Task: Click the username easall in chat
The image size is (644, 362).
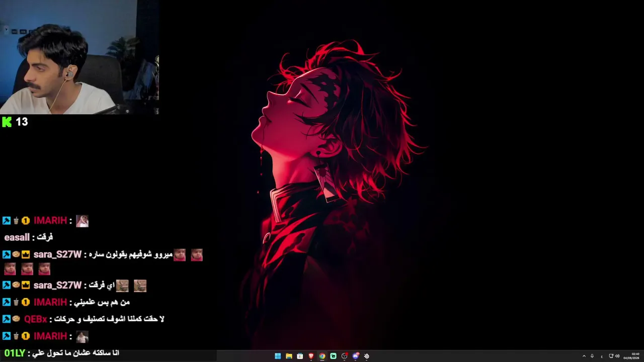Action: coord(17,237)
